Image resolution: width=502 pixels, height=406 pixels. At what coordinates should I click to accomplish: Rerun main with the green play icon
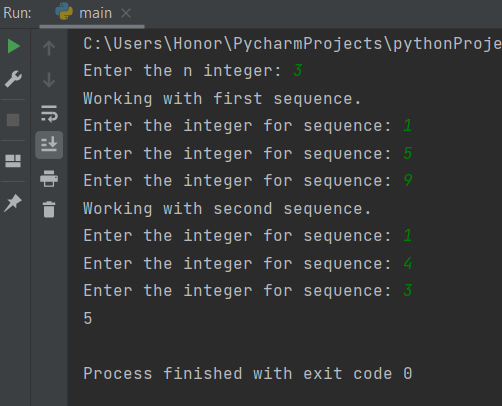[14, 46]
